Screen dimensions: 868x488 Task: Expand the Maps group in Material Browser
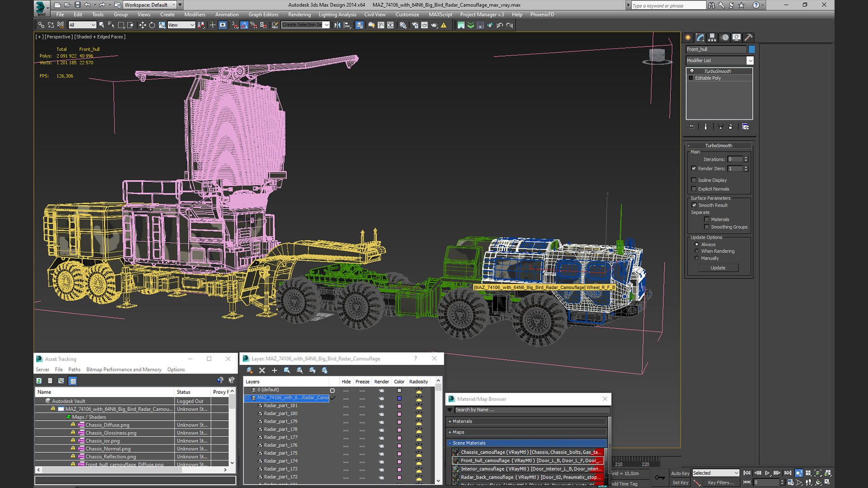pyautogui.click(x=450, y=432)
